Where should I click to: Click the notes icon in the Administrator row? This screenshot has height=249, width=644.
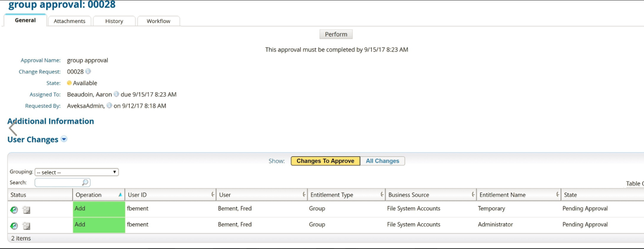pyautogui.click(x=26, y=226)
